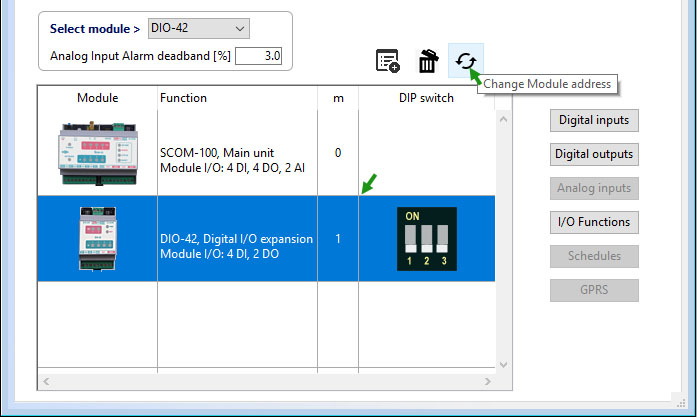Click the 'DIO-42, Digital I/O expansion' text
Screen dimensions: 697x417
(236, 239)
